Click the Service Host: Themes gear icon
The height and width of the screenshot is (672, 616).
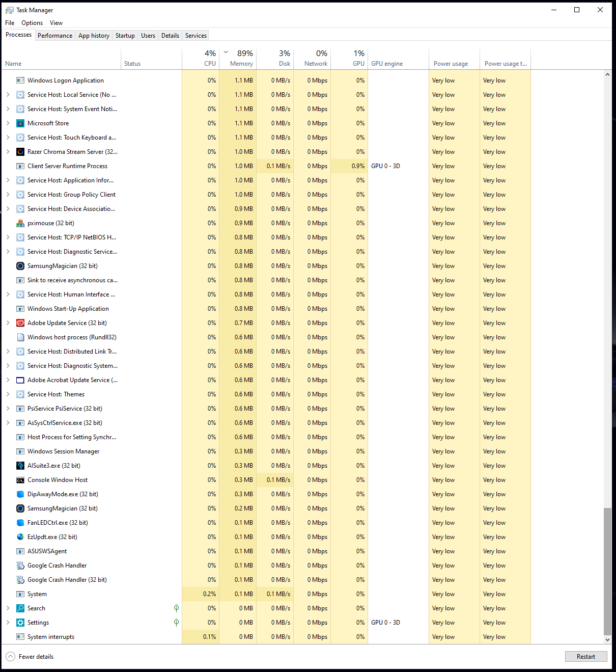click(20, 394)
